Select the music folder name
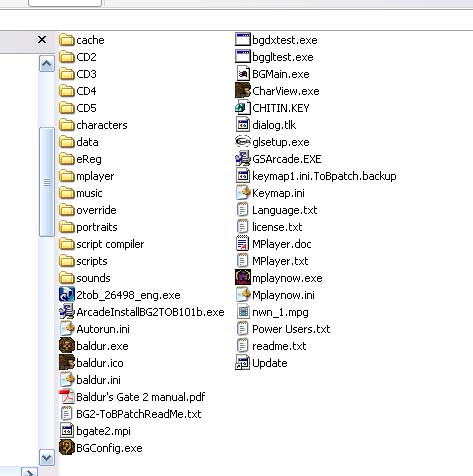The width and height of the screenshot is (473, 476). coord(89,193)
